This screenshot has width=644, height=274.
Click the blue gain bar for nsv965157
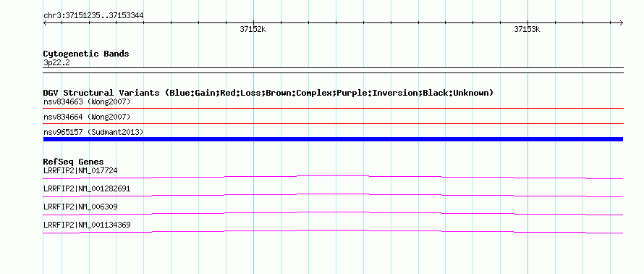[x=333, y=139]
